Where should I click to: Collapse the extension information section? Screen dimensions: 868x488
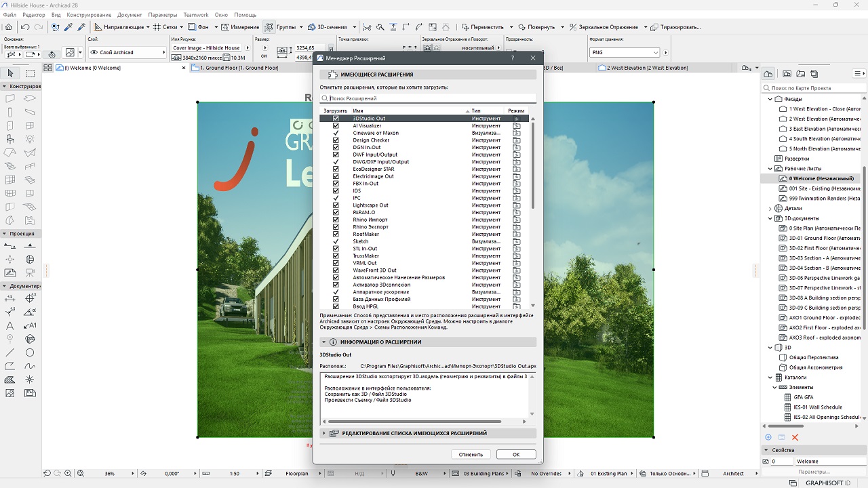coord(324,342)
